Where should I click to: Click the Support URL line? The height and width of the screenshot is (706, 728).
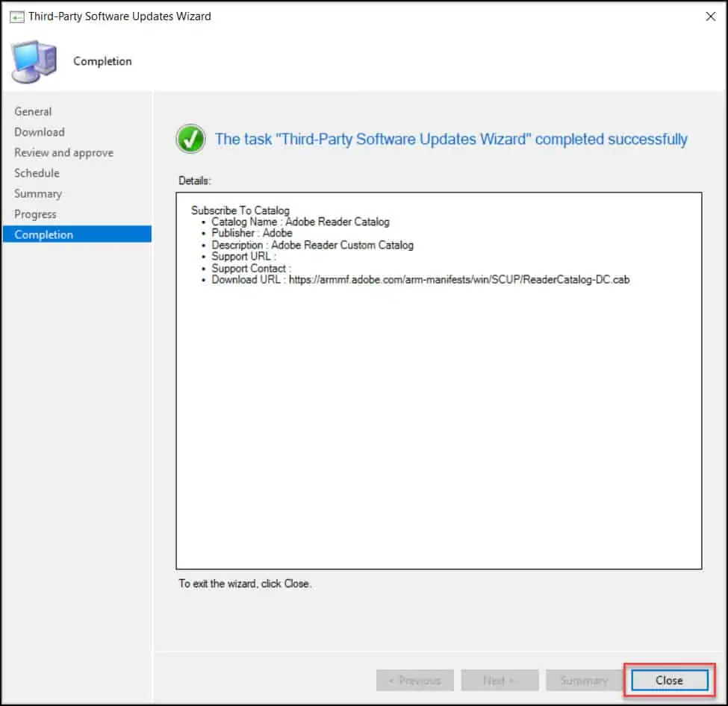pos(243,256)
